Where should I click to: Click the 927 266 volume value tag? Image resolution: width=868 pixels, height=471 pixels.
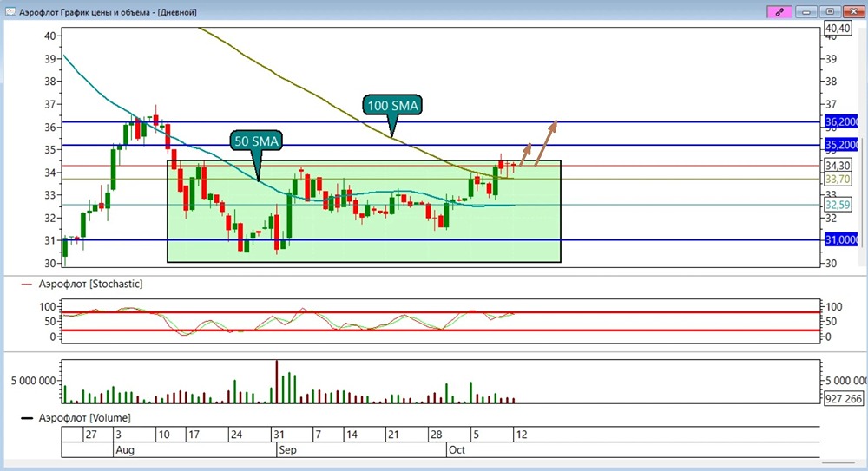pos(843,398)
